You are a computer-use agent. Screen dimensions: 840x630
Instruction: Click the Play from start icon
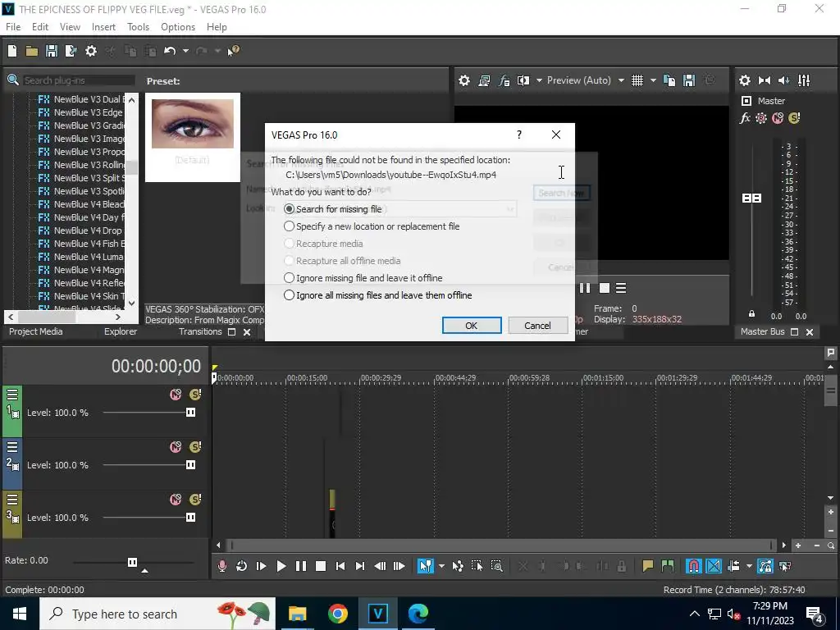tap(261, 566)
